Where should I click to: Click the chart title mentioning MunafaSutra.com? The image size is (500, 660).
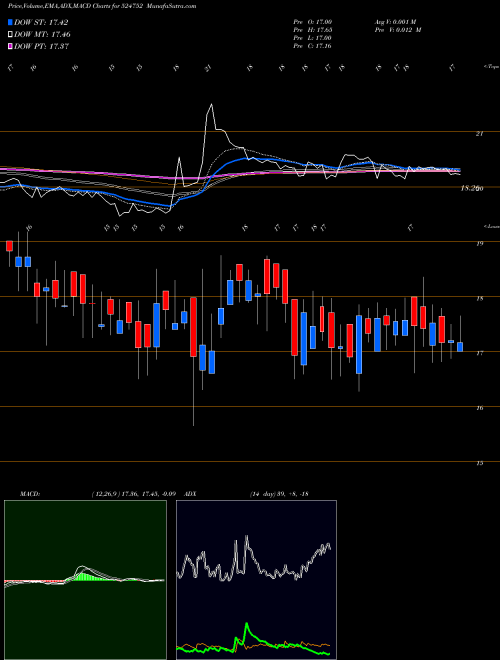(102, 7)
